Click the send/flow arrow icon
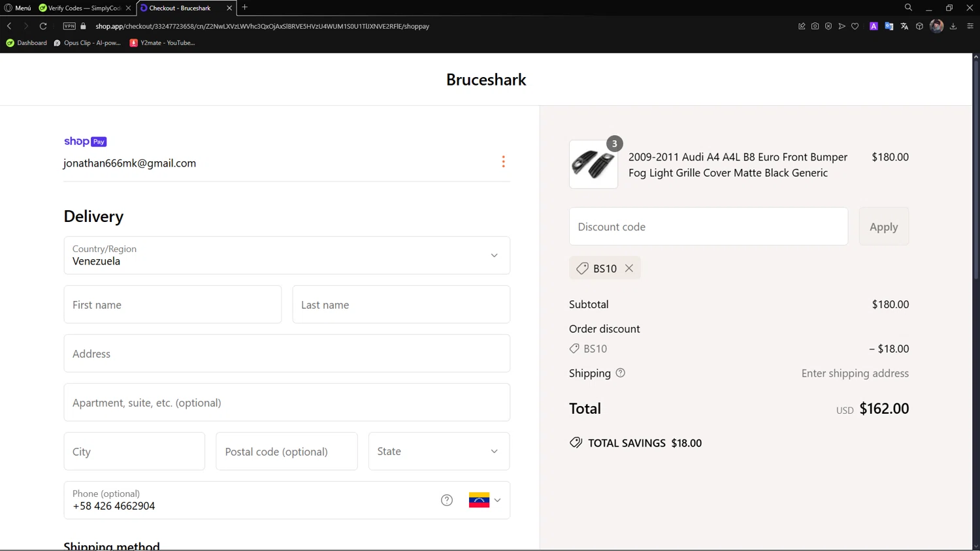 841,26
